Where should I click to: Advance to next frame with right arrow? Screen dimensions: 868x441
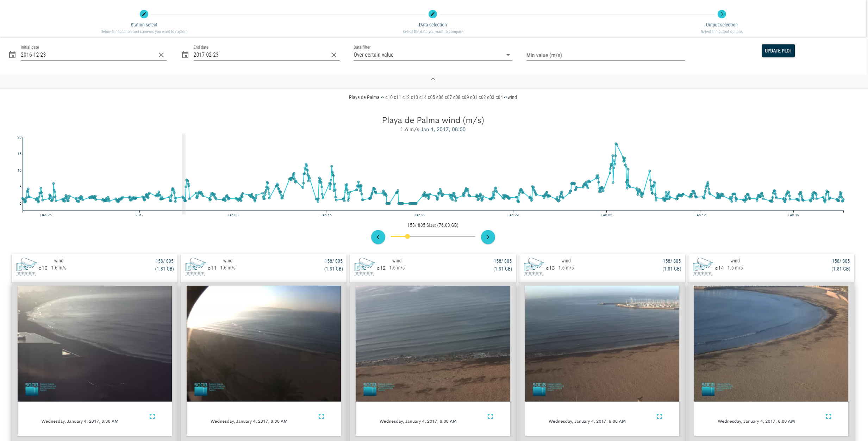coord(488,237)
